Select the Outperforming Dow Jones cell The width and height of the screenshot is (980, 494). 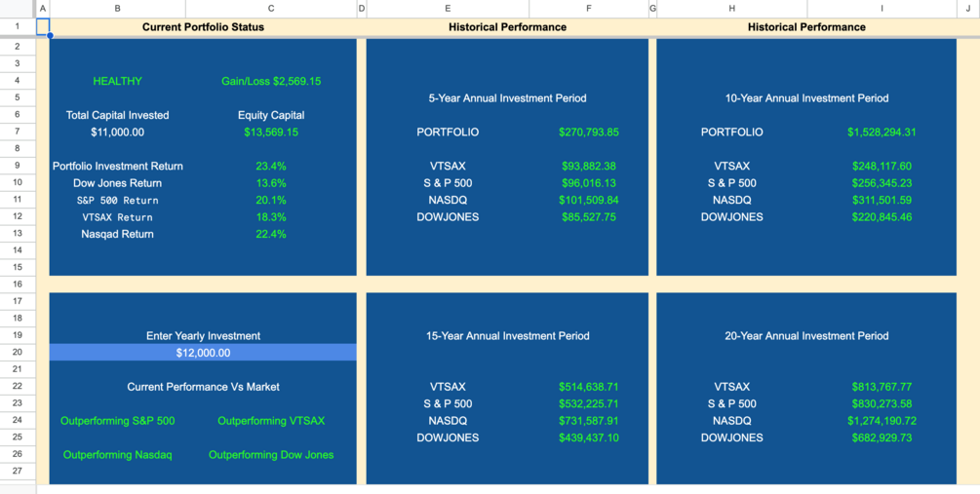click(271, 455)
